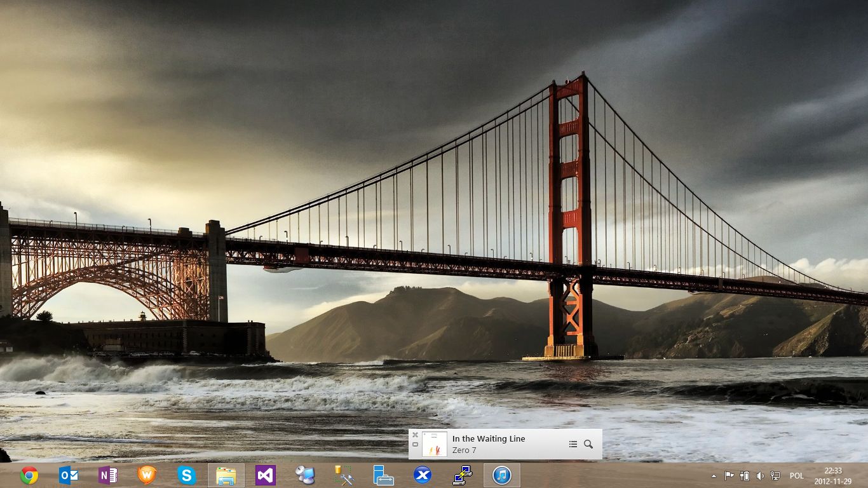Screen dimensions: 868x488
Task: Open PuTTY from the taskbar
Action: click(x=463, y=475)
